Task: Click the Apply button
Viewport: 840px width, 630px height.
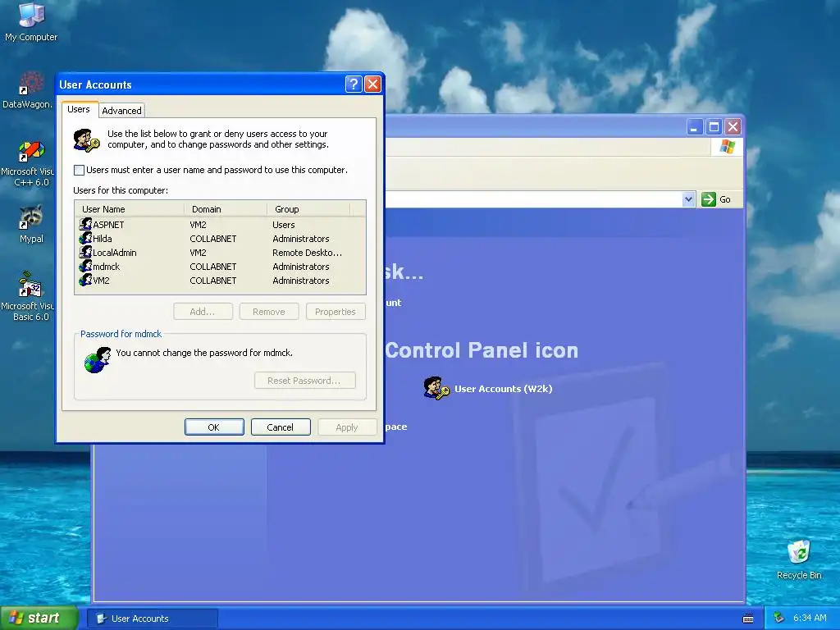Action: 347,427
